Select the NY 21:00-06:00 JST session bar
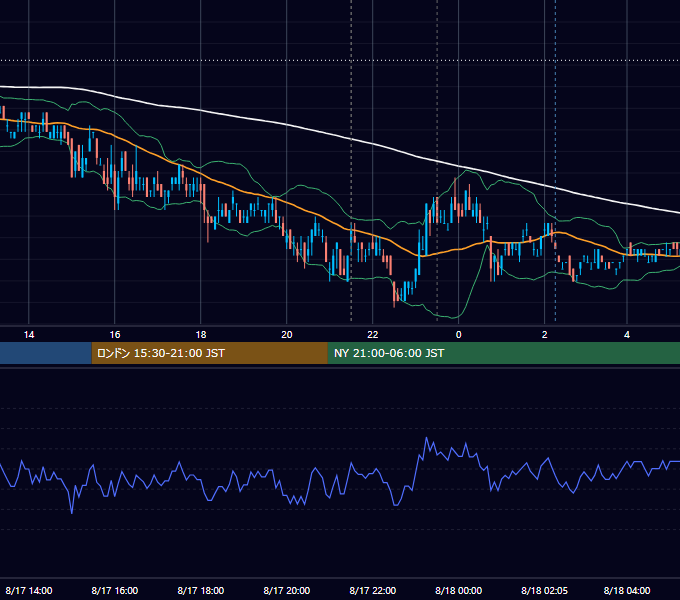The image size is (680, 600). [504, 353]
